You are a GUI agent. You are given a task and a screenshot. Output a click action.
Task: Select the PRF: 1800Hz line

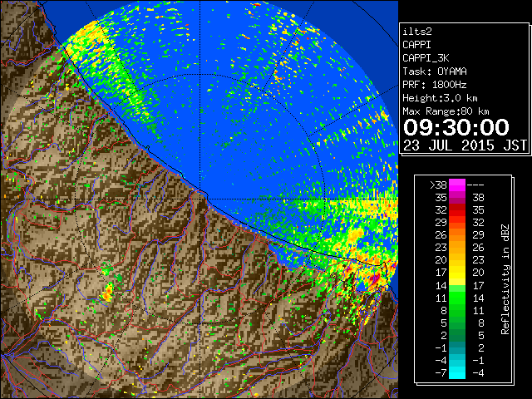pyautogui.click(x=435, y=85)
